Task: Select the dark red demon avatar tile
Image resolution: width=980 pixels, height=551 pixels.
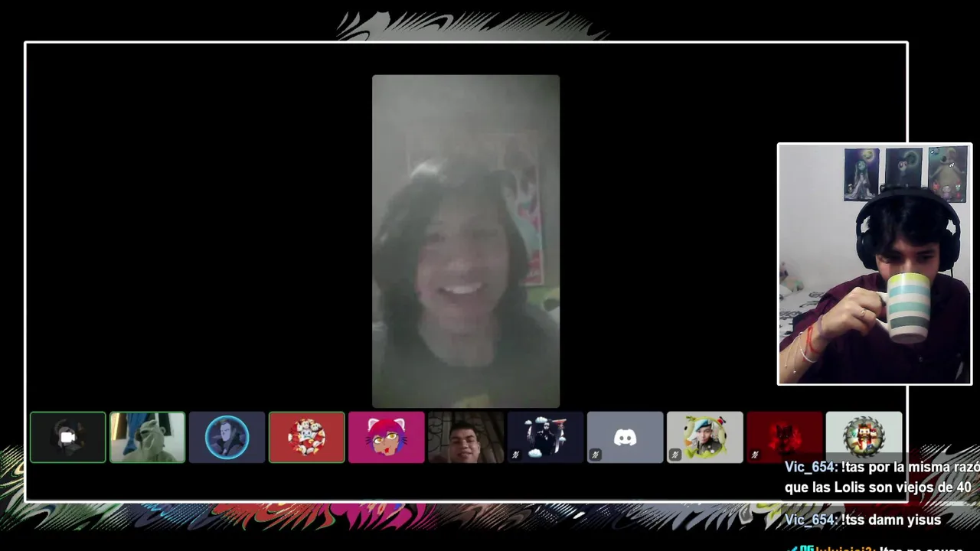Action: [x=785, y=437]
